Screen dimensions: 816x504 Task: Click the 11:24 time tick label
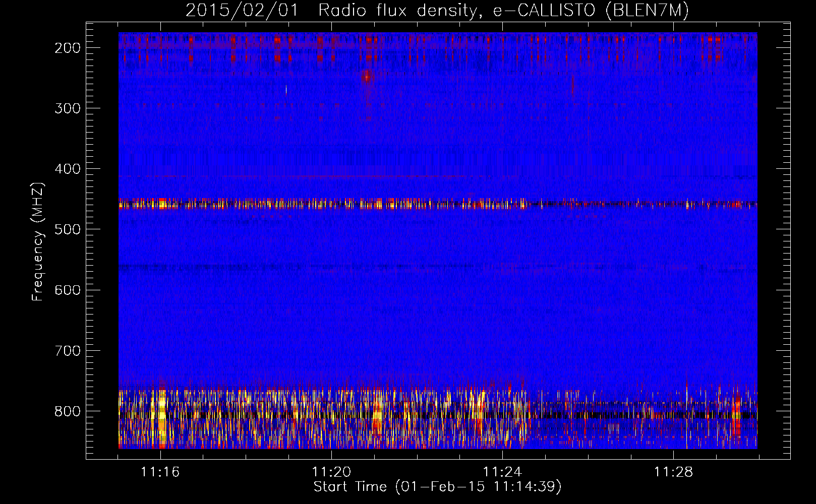502,472
